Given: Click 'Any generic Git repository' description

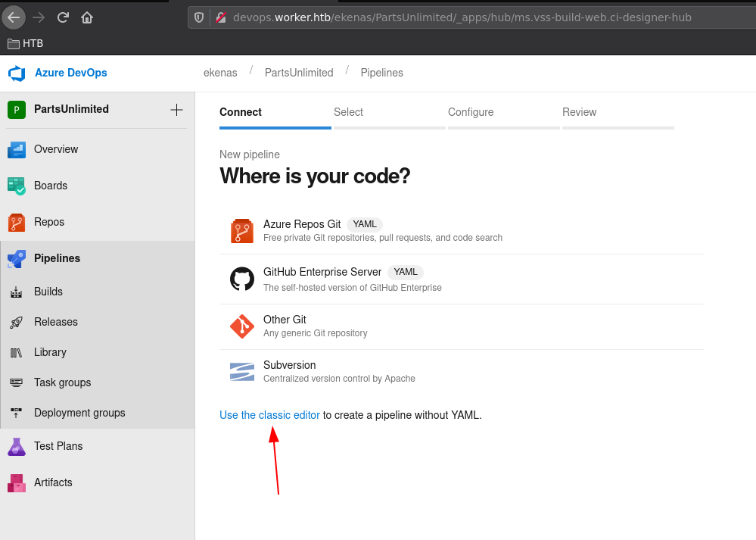Looking at the screenshot, I should click(x=316, y=333).
